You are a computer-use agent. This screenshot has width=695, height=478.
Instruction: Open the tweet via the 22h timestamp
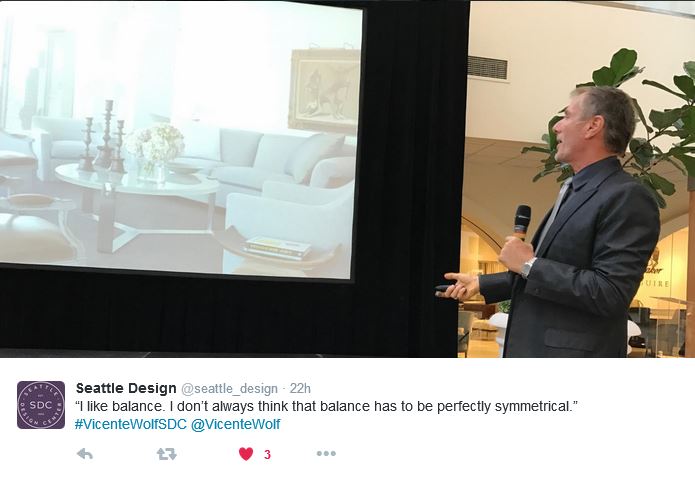[x=300, y=389]
